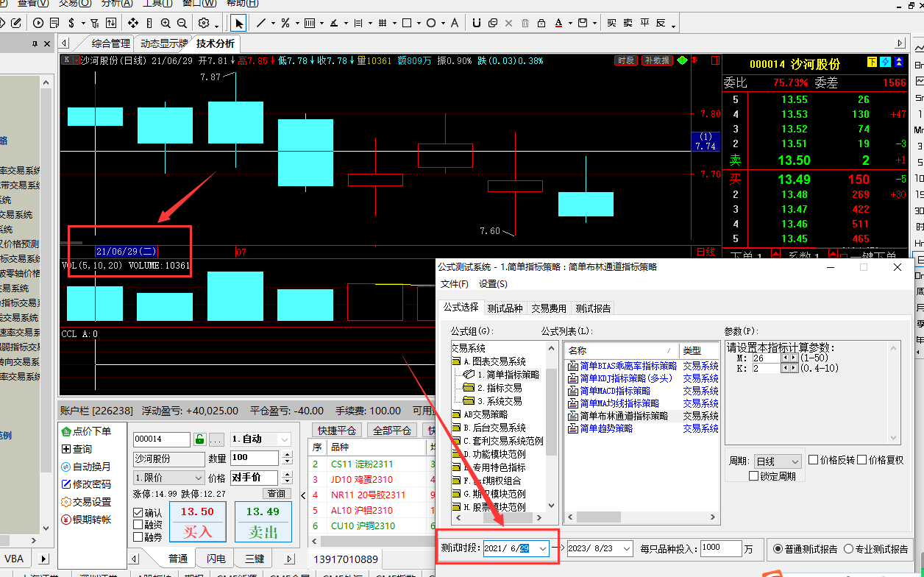The height and width of the screenshot is (577, 924).
Task: Click the zoom out magnifier icon
Action: click(182, 23)
